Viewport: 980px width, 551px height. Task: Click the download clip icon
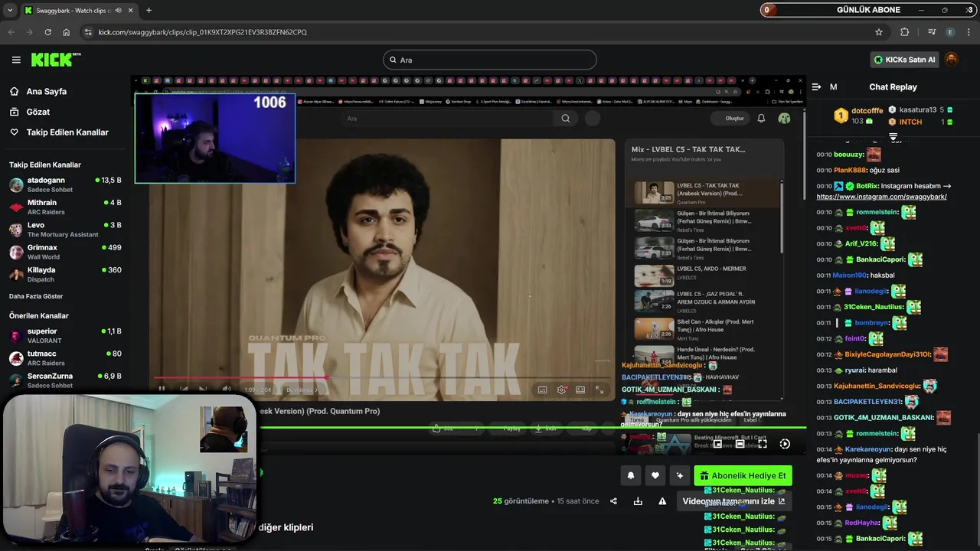(638, 501)
